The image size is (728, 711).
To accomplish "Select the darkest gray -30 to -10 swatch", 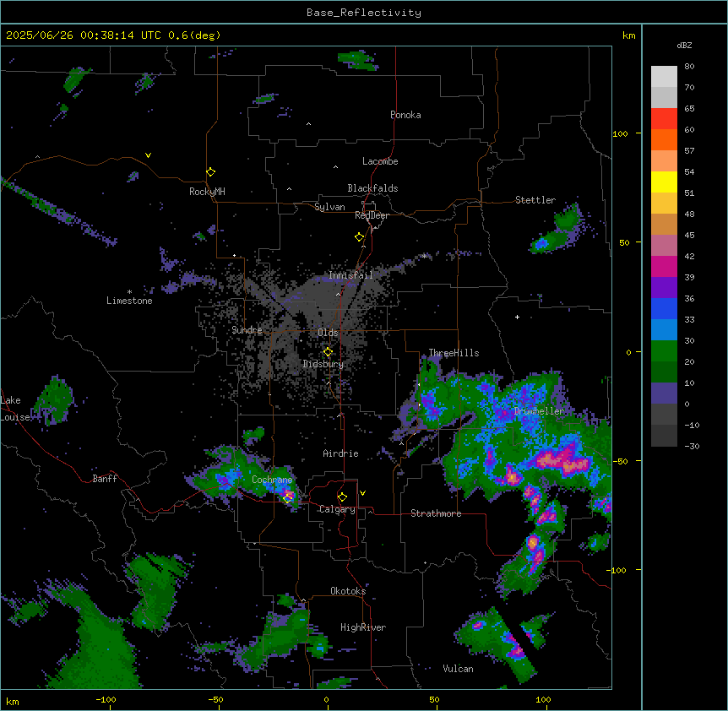I will point(664,436).
